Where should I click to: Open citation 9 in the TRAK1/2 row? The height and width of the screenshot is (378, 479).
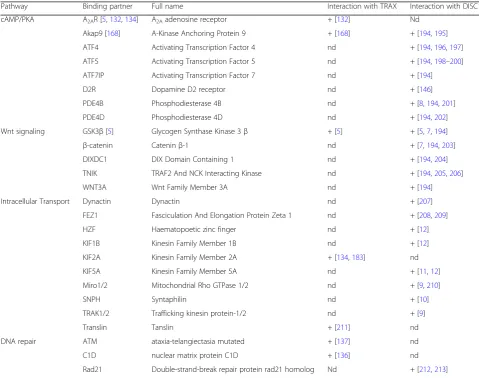tap(421, 313)
